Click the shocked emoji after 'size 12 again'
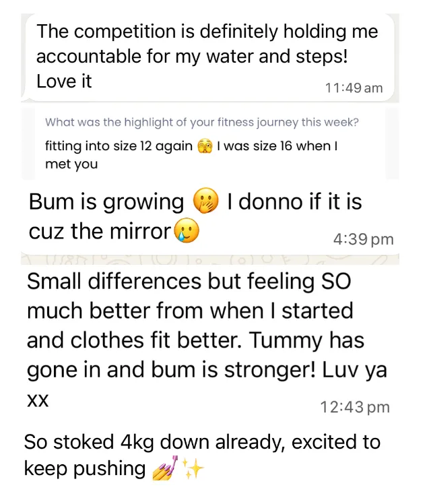The width and height of the screenshot is (429, 504). pyautogui.click(x=205, y=146)
